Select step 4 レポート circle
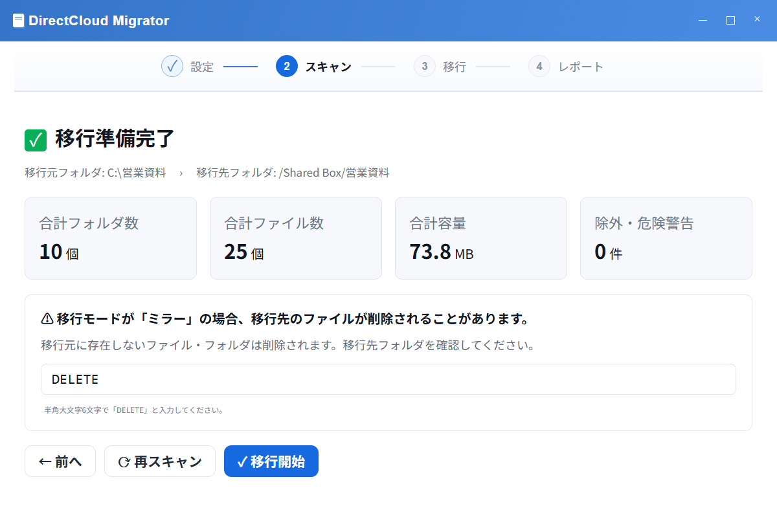Image resolution: width=777 pixels, height=532 pixels. tap(539, 66)
